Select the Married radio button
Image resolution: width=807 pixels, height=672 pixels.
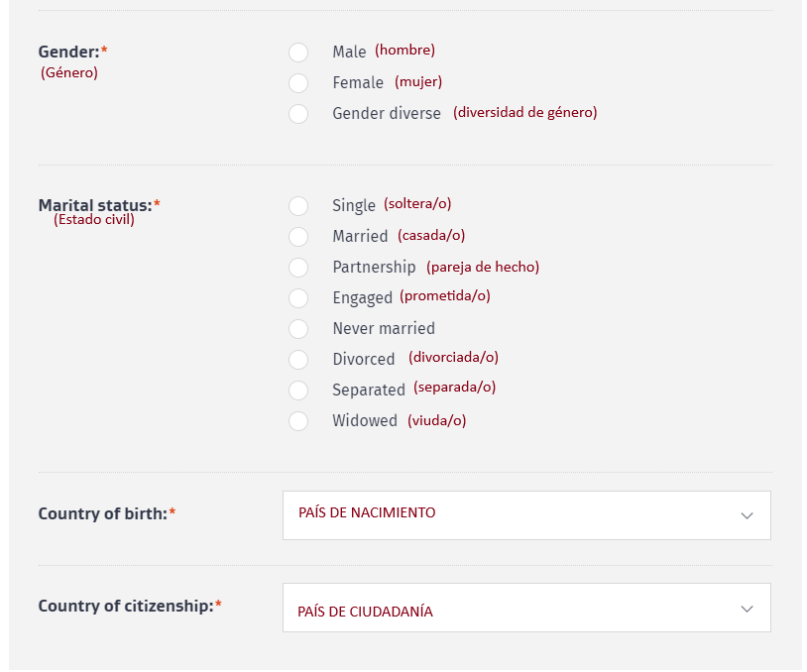pos(298,237)
